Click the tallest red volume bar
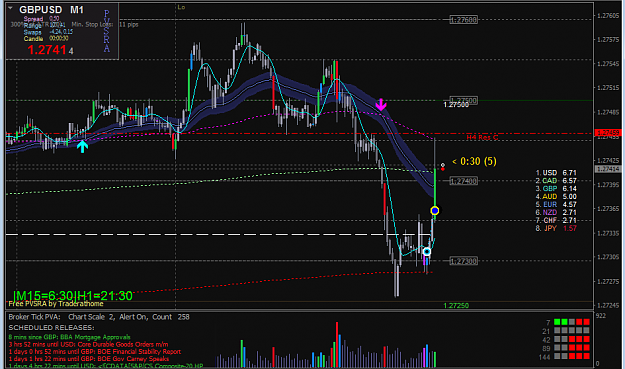Image resolution: width=625 pixels, height=369 pixels. tap(337, 345)
